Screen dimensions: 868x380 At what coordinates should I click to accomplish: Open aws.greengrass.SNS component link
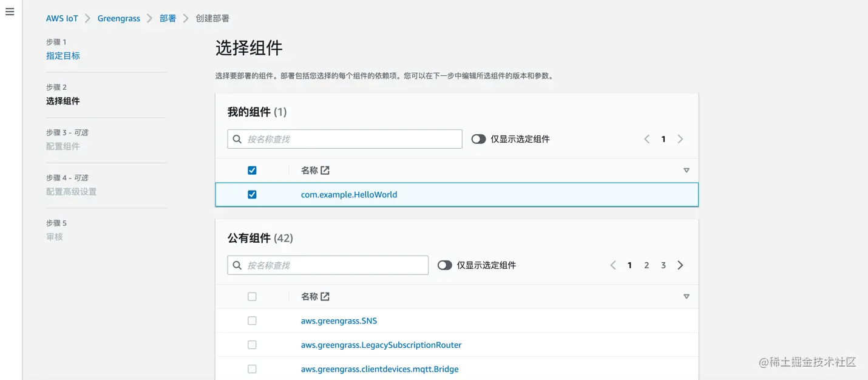pos(339,321)
